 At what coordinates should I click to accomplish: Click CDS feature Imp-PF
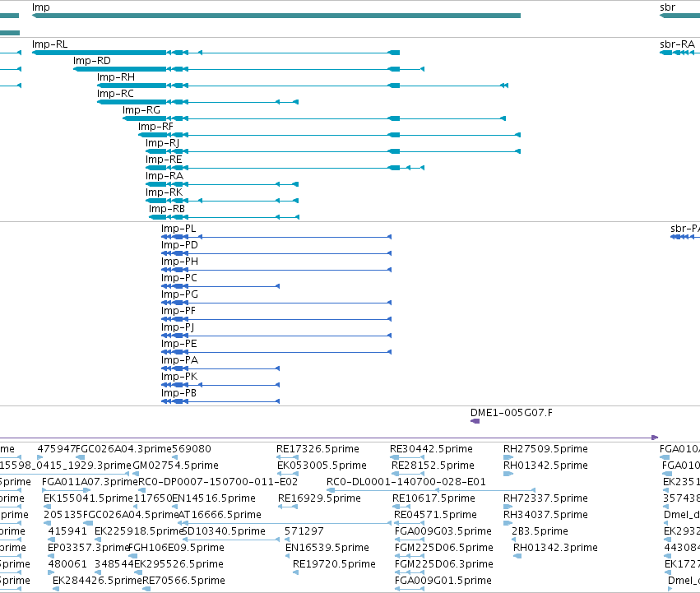tap(178, 311)
